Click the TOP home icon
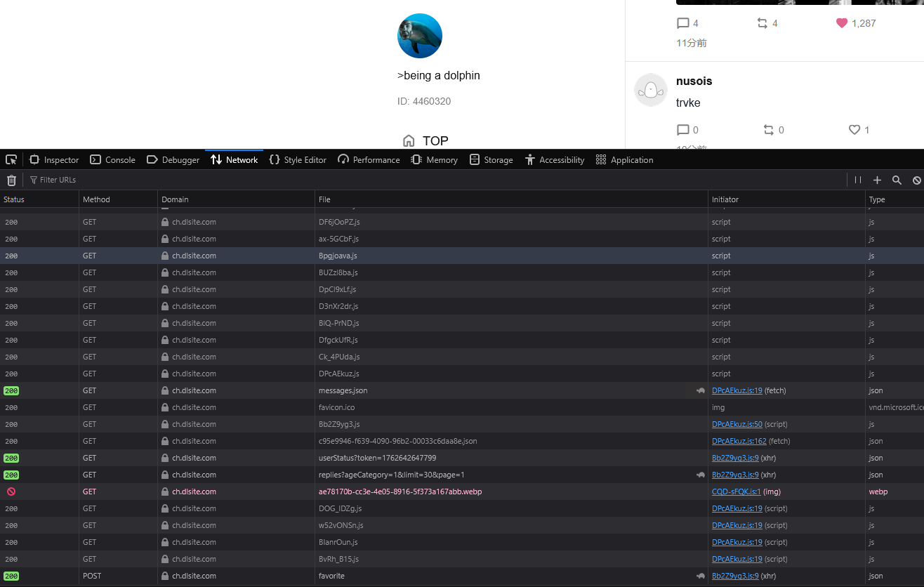924x587 pixels. [409, 141]
